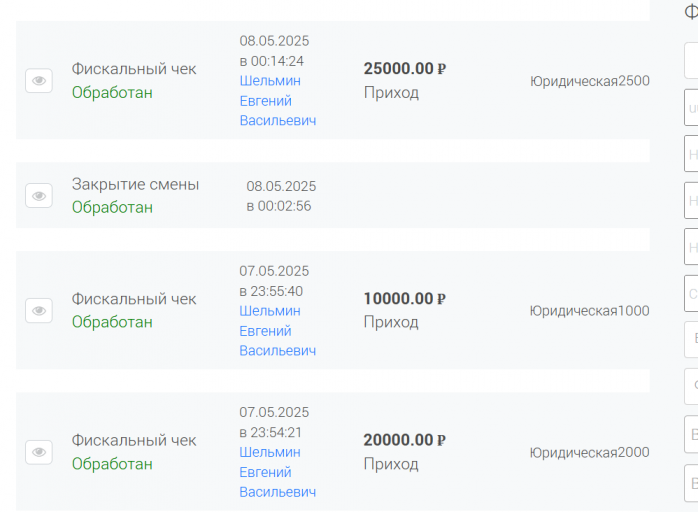The image size is (698, 512).
Task: Select the Закрытие смены row dated 08.05.2025
Action: pos(333,195)
